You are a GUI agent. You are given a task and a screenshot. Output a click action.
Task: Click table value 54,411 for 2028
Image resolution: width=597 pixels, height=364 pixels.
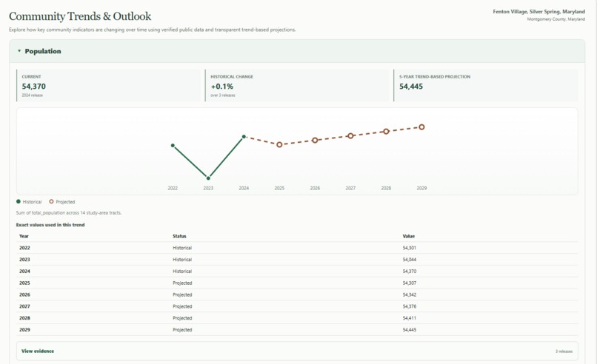[410, 318]
